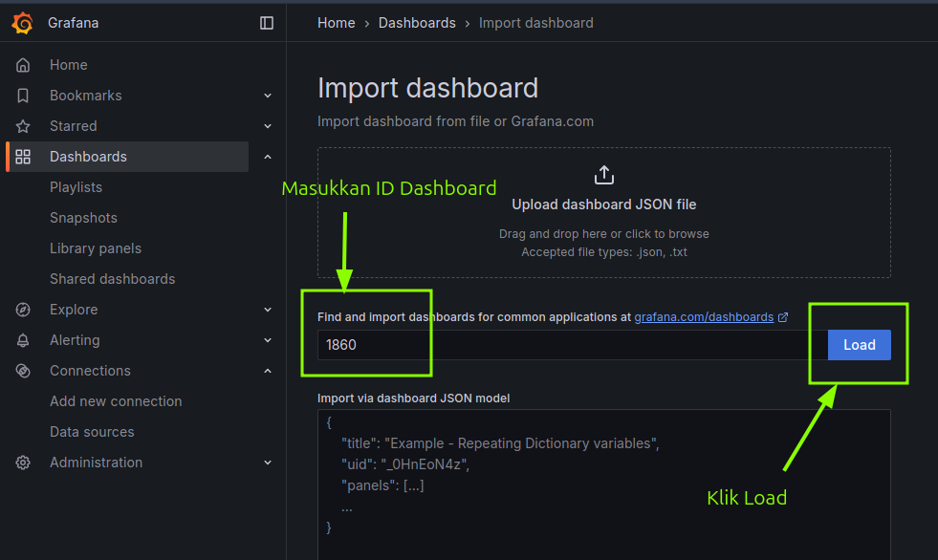
Task: Click the Bookmarks icon
Action: pos(22,95)
